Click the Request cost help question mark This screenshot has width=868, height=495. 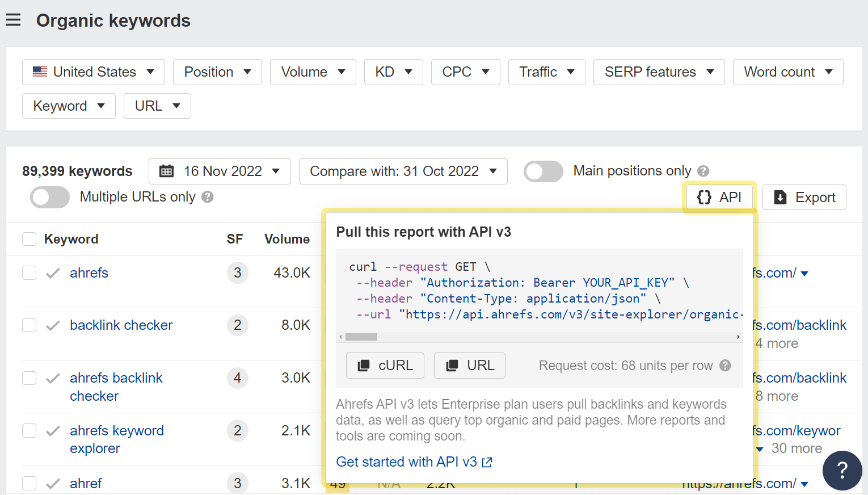(x=725, y=366)
